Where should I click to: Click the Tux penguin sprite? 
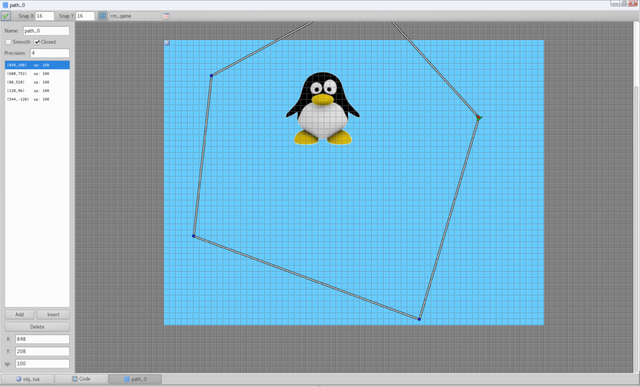pos(322,109)
